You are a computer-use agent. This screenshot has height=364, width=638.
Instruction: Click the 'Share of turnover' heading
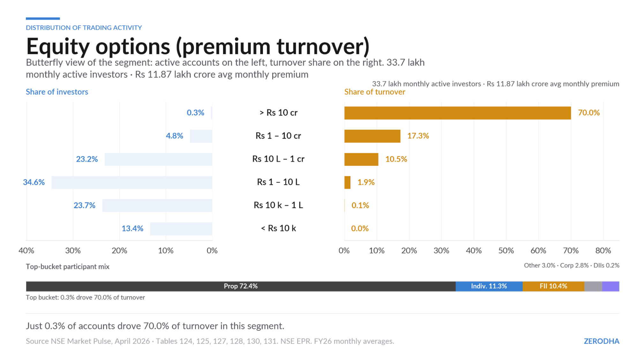tap(374, 92)
